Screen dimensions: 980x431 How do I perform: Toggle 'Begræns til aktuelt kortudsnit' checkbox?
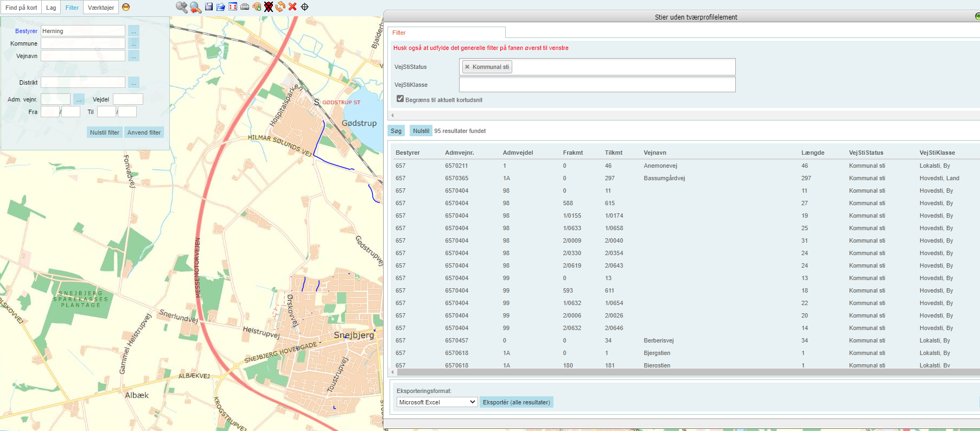click(400, 99)
